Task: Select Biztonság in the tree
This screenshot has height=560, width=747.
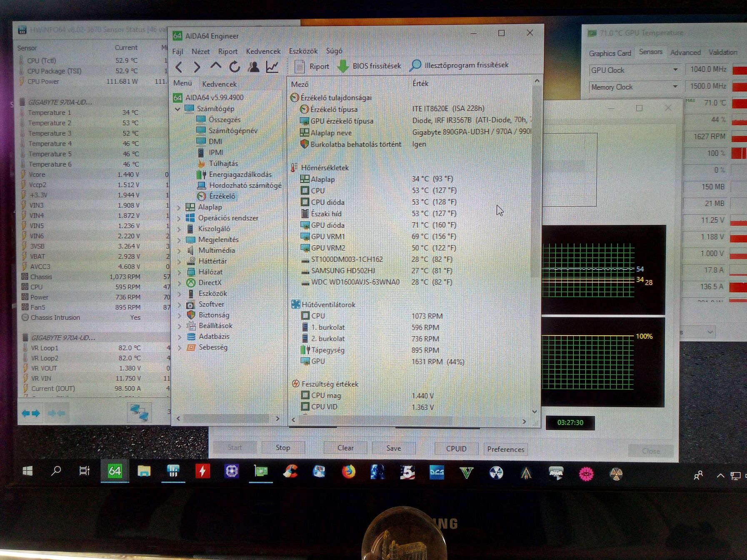Action: [x=214, y=315]
